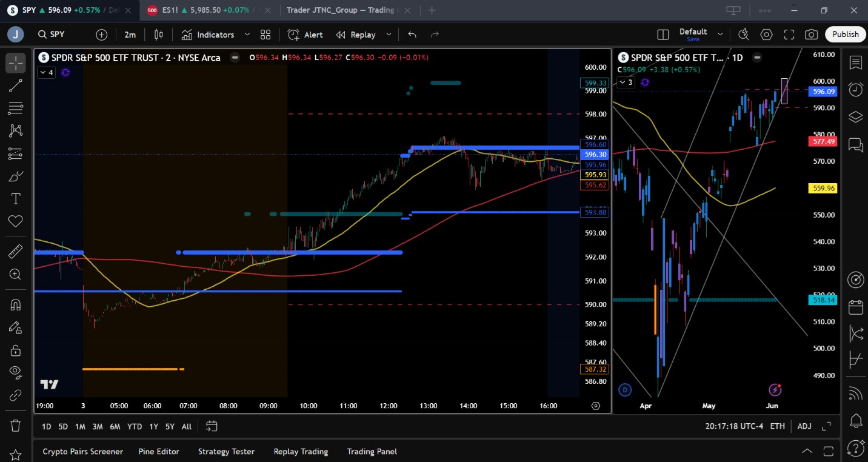Open chart settings hexagon icon
868x462 pixels.
[x=766, y=35]
